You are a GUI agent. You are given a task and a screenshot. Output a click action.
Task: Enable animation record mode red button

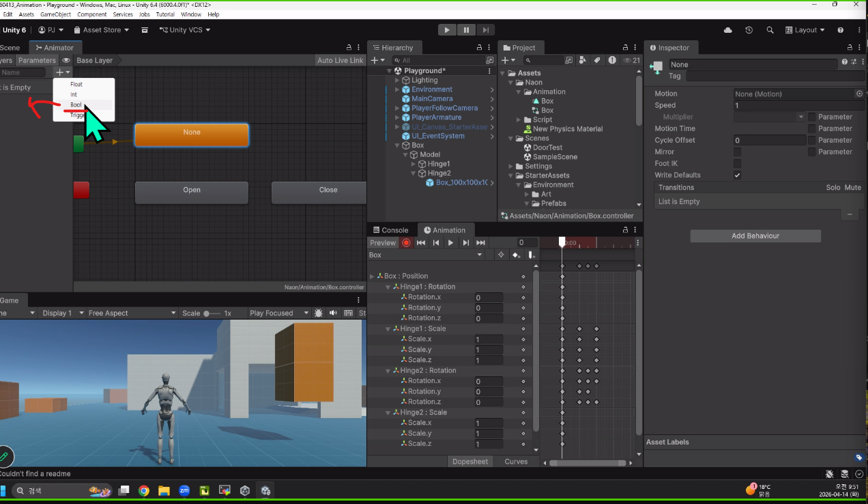(406, 242)
